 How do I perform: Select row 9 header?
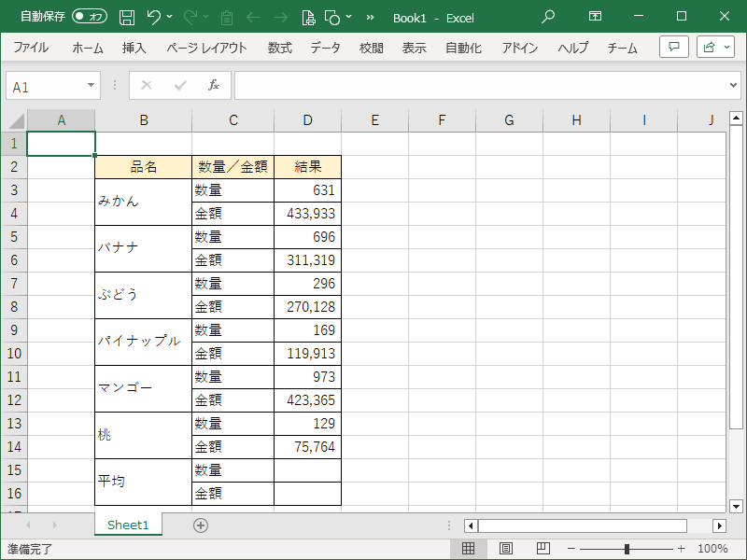point(14,330)
